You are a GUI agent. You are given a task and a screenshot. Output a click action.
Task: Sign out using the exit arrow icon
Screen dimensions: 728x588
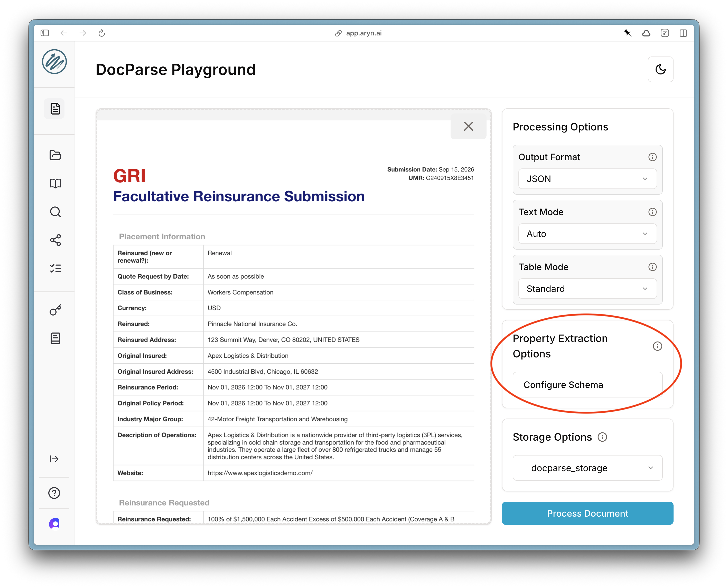coord(54,459)
